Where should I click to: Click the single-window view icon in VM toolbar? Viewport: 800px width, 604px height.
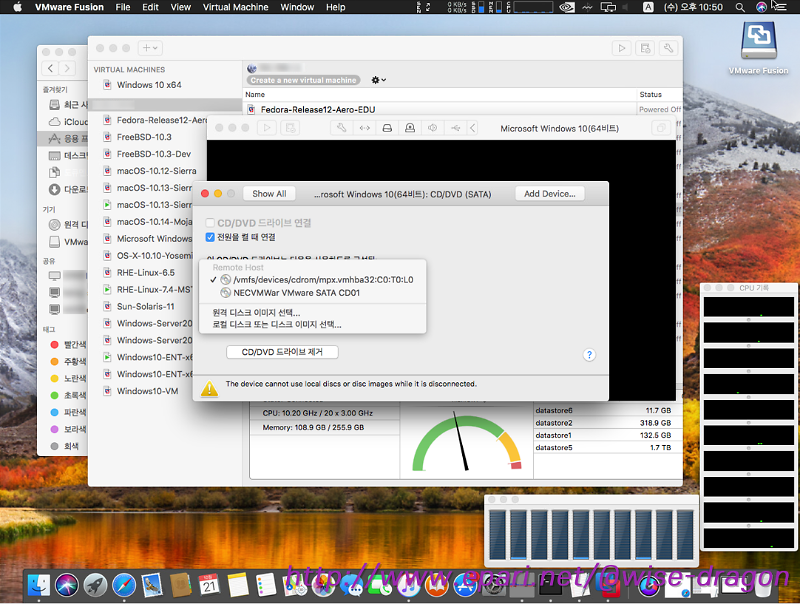pos(661,128)
